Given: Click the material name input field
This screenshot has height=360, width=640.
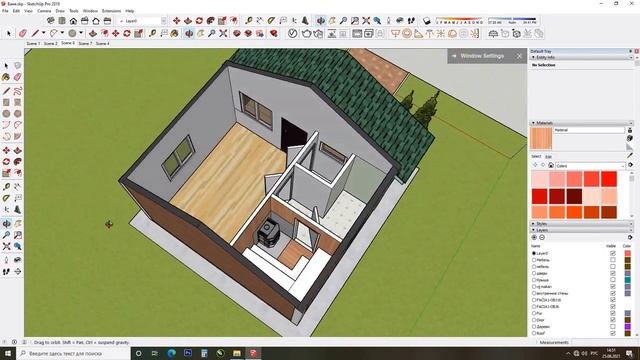Looking at the screenshot, I should [589, 130].
